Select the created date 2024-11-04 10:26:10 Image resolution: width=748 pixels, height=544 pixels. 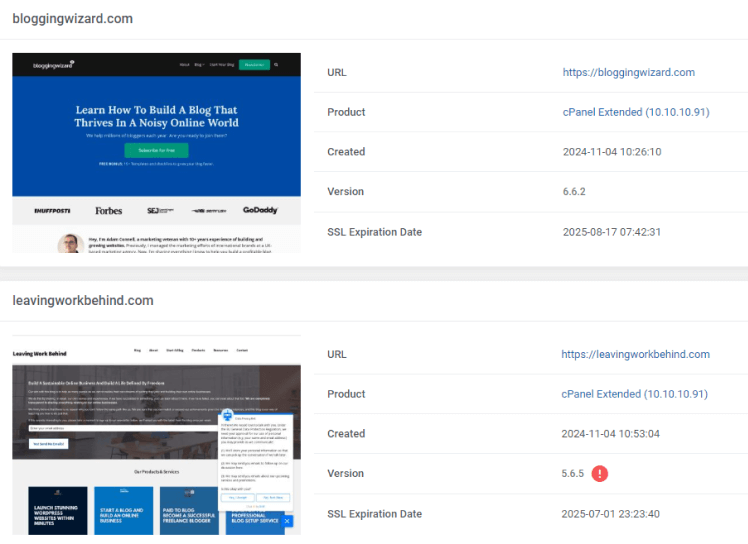click(x=612, y=152)
